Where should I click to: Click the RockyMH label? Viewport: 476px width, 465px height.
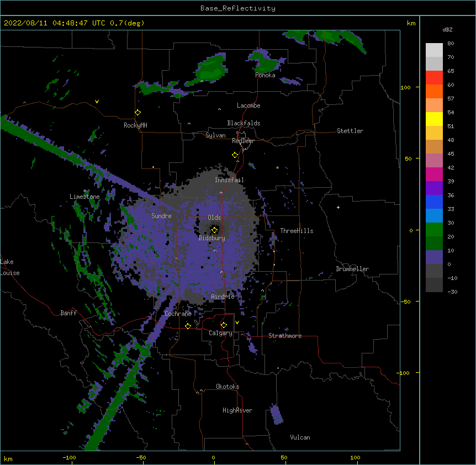135,125
